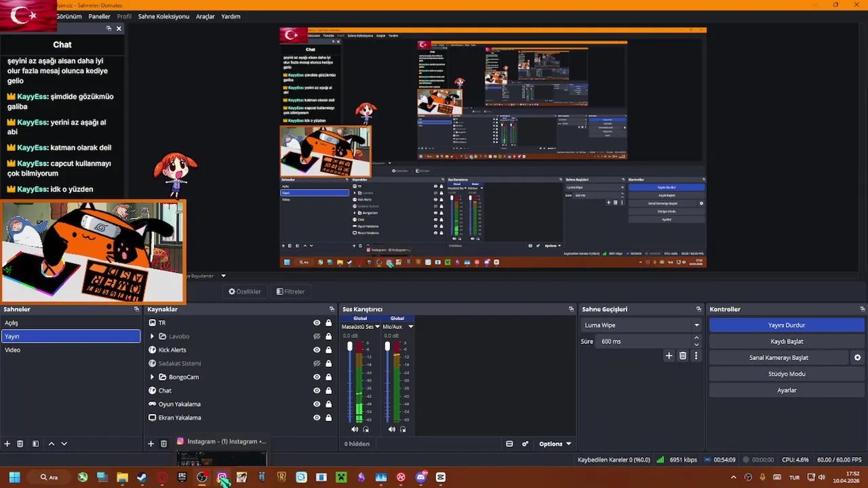Pop out the Sahneler dock panel
Viewport: 868px width, 488px height.
(x=137, y=309)
